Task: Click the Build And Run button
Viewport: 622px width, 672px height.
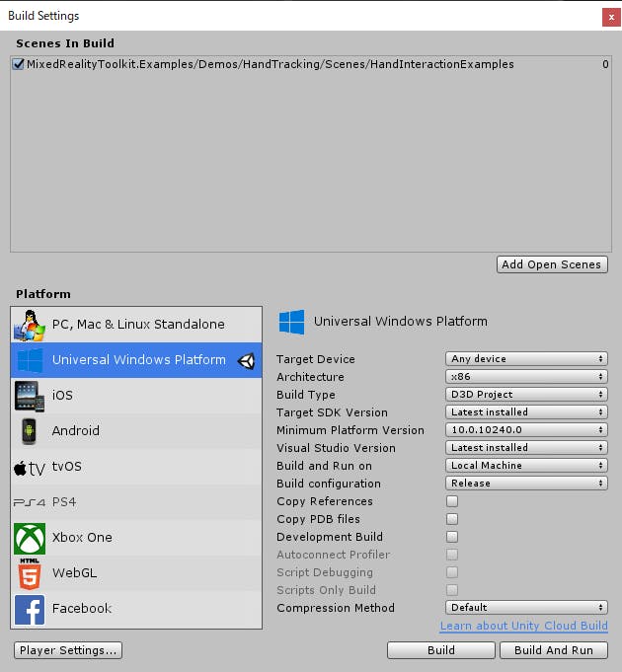Action: pyautogui.click(x=554, y=650)
